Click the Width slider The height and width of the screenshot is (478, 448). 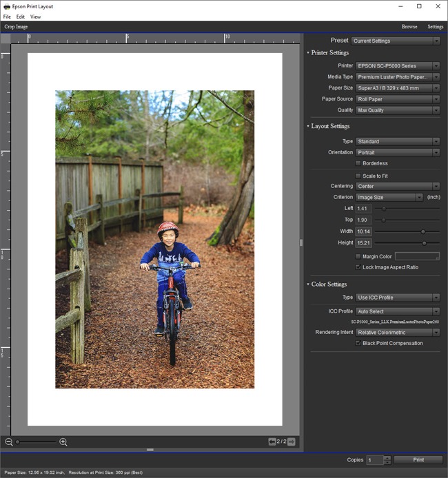pyautogui.click(x=407, y=231)
